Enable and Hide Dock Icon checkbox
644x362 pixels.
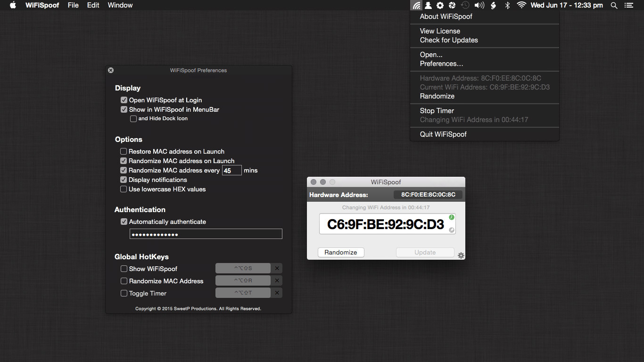(x=133, y=119)
